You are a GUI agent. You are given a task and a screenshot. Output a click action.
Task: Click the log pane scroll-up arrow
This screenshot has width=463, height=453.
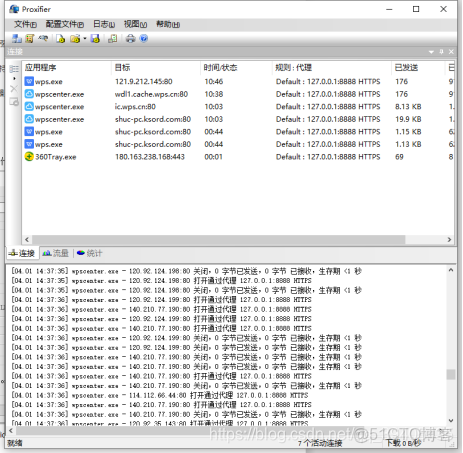(x=451, y=270)
